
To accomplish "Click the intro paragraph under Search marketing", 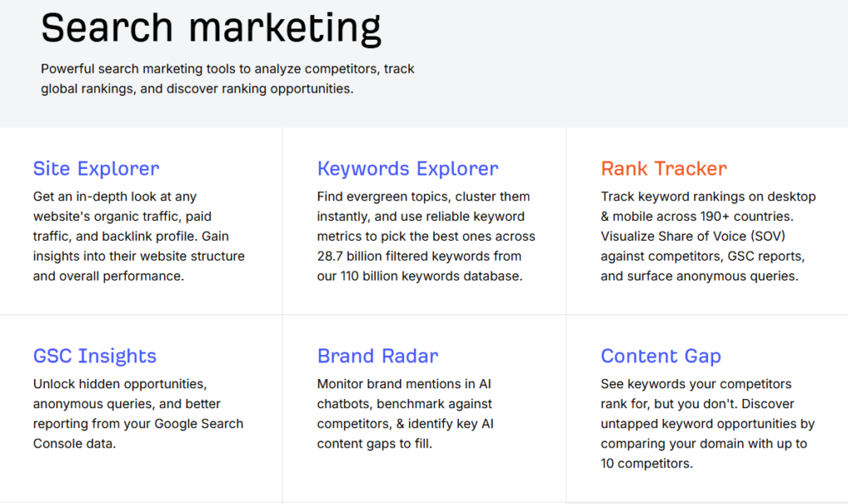I will pyautogui.click(x=227, y=79).
